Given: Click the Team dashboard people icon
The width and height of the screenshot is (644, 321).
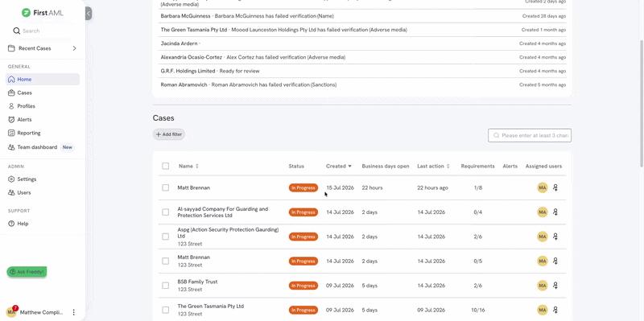Looking at the screenshot, I should pos(11,147).
